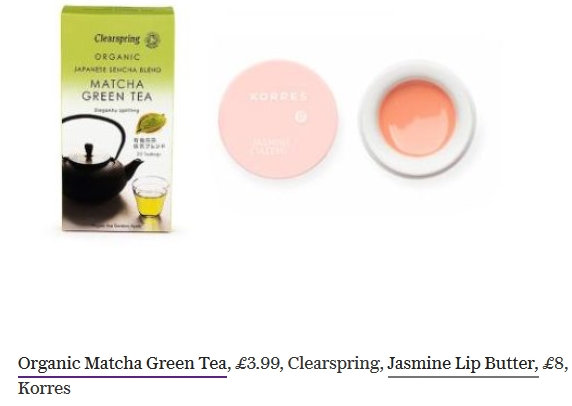Click the Japanese text on the tea box
The width and height of the screenshot is (572, 406).
(x=151, y=143)
